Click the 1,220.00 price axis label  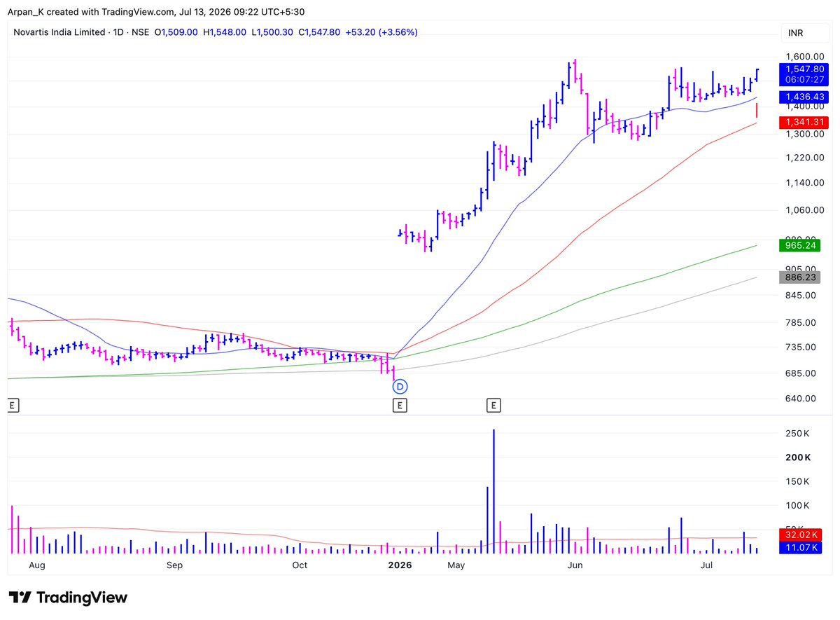[805, 158]
